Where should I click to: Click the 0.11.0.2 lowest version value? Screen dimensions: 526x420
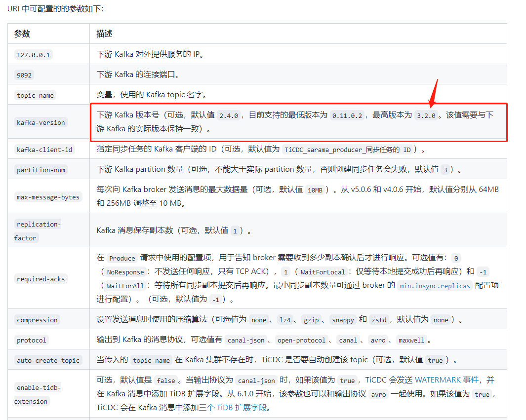click(347, 115)
